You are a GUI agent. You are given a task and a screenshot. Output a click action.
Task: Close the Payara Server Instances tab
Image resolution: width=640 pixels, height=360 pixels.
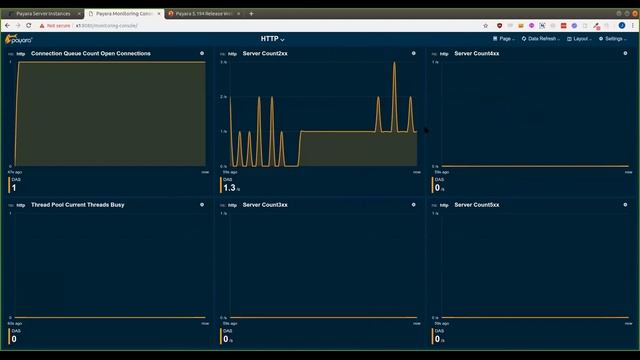click(79, 13)
